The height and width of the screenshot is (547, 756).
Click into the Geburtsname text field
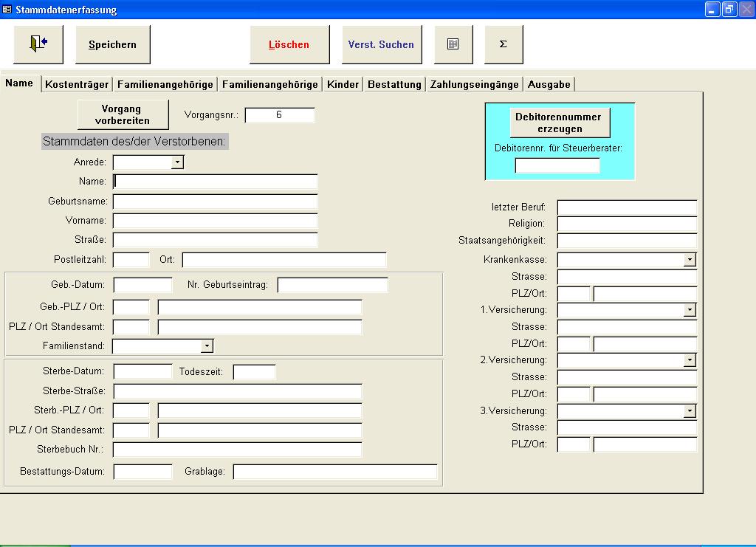tap(215, 202)
